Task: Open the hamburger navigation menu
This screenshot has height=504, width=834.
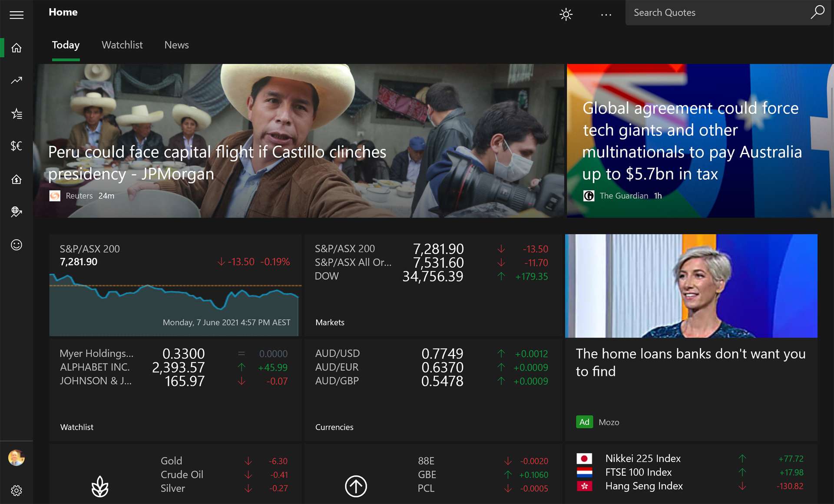Action: (x=17, y=15)
